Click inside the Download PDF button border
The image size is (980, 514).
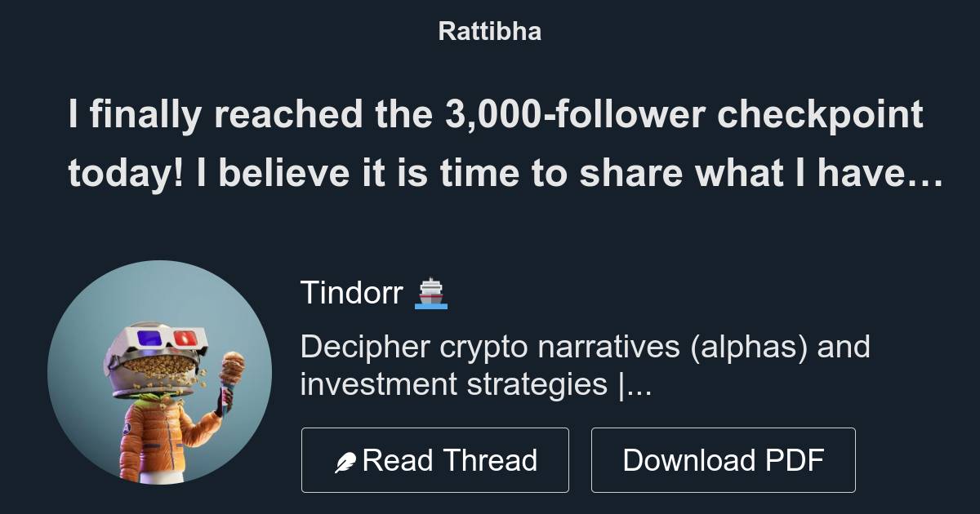[724, 459]
